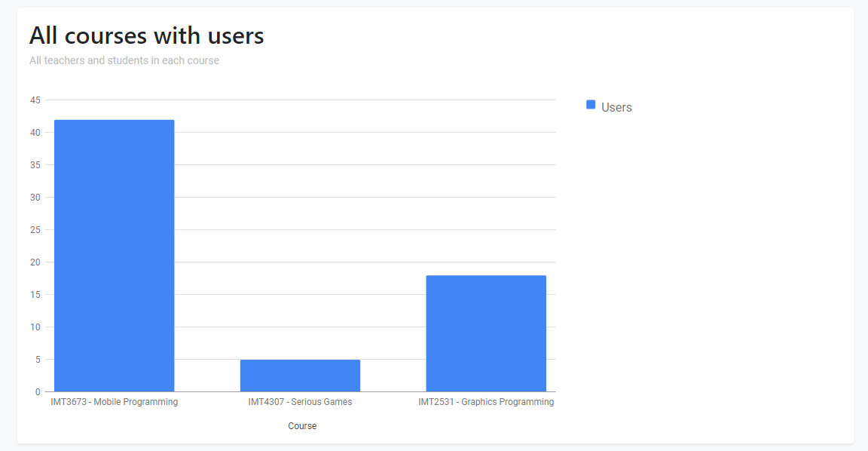Click the IMT3673 Mobile Programming bar

pyautogui.click(x=114, y=256)
